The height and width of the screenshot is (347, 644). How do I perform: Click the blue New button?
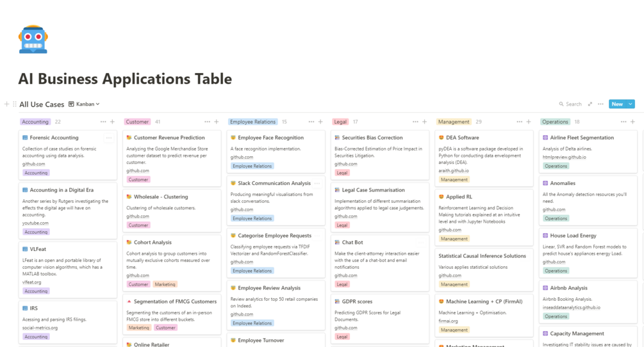(616, 104)
